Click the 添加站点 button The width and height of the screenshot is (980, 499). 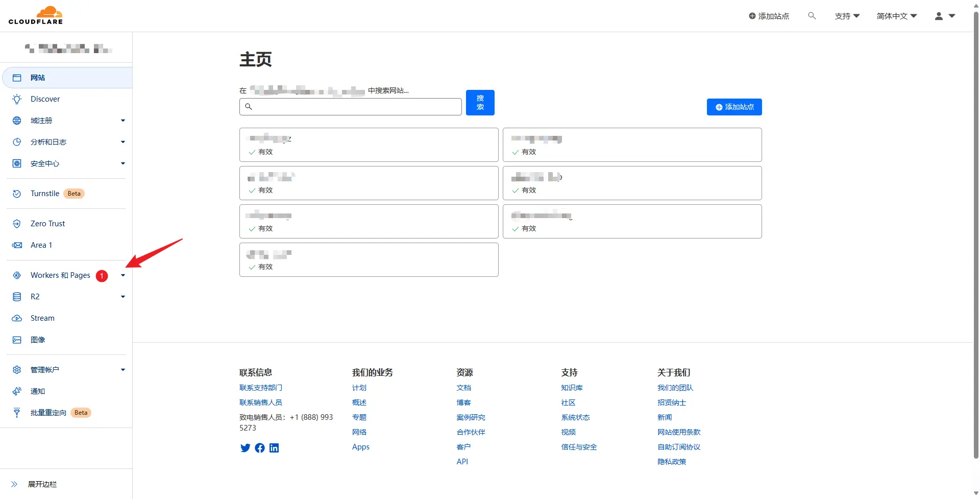[x=734, y=107]
